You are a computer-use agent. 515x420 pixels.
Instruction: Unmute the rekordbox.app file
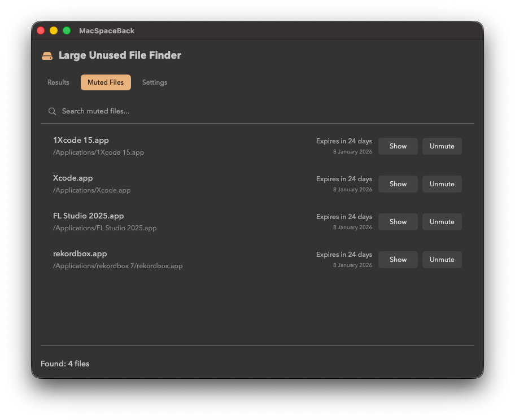442,260
